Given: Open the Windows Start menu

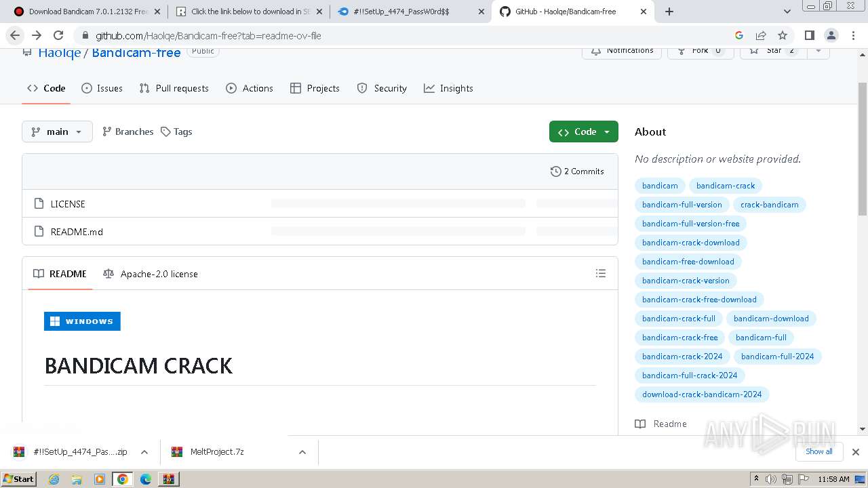Looking at the screenshot, I should tap(19, 479).
